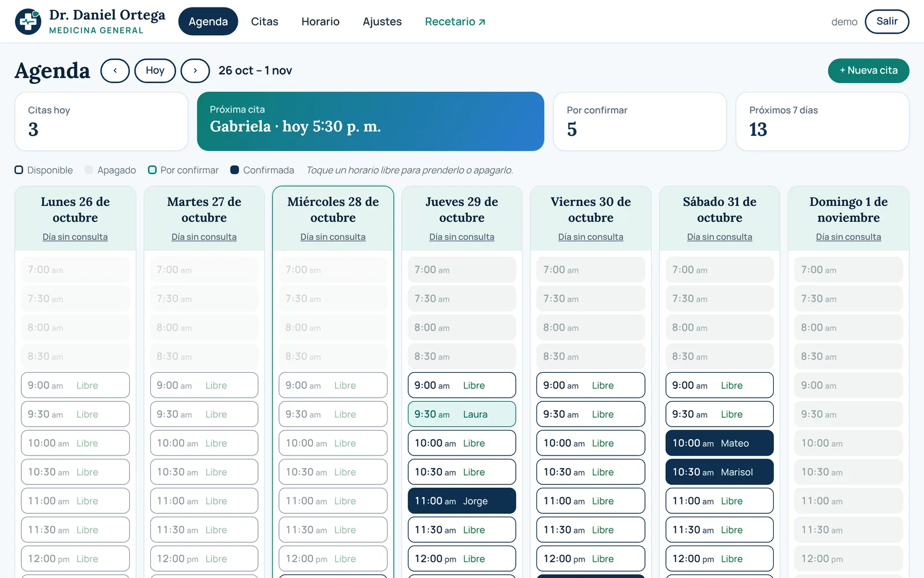The height and width of the screenshot is (578, 924).
Task: Open Laura's 9:30 am appointment on Jueves
Action: tap(462, 414)
